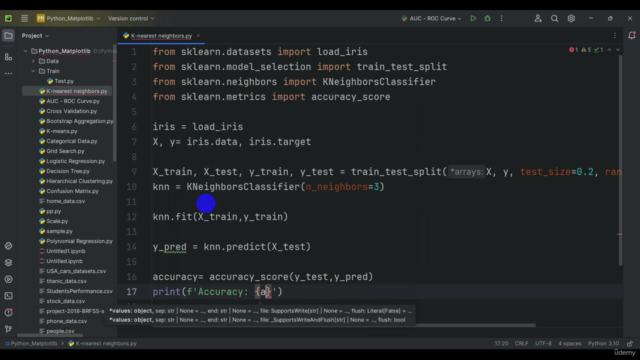Viewport: 640px width, 360px height.
Task: Collapse Python_Matplotlib root folder
Action: coord(25,51)
